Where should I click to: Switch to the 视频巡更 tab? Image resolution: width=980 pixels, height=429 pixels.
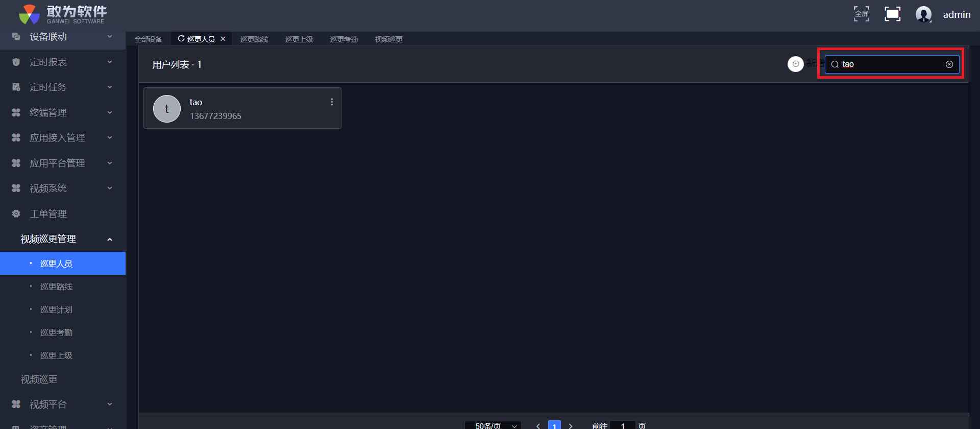coord(389,39)
